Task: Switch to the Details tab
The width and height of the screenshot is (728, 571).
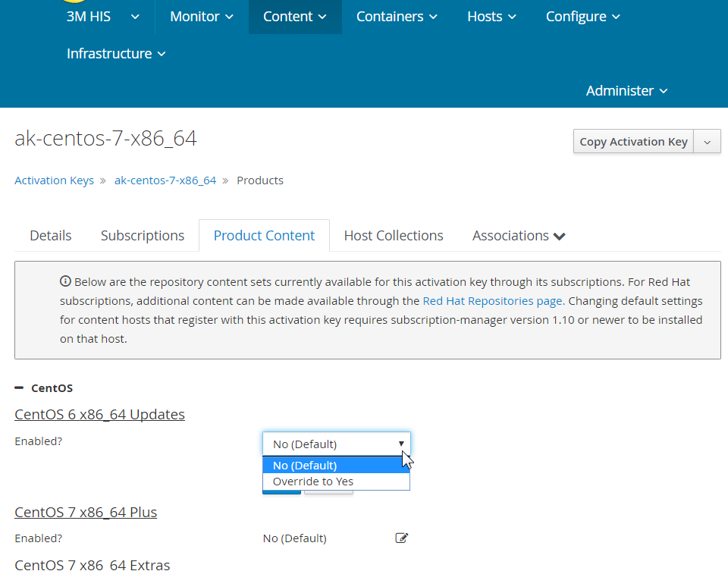Action: [51, 235]
